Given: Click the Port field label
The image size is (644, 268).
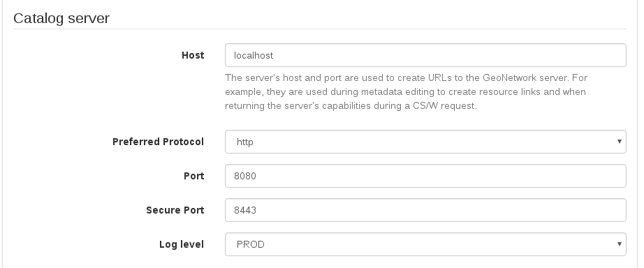Looking at the screenshot, I should click(194, 176).
